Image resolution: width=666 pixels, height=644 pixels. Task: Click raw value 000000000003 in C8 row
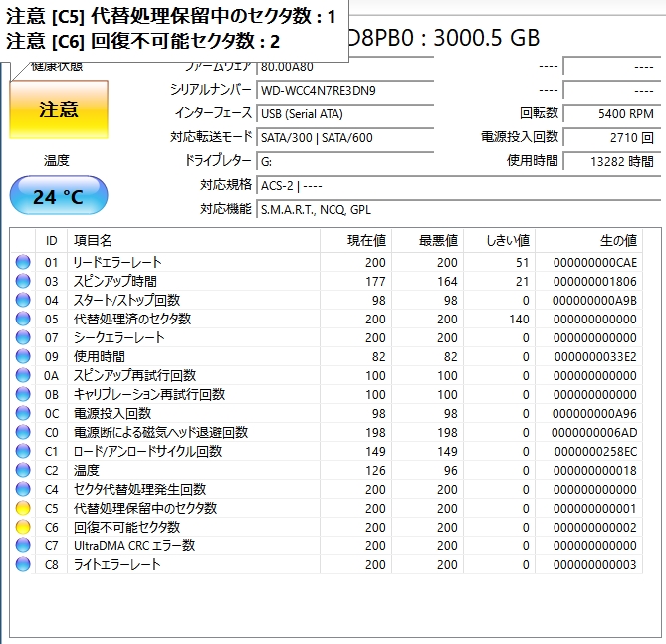tap(594, 564)
